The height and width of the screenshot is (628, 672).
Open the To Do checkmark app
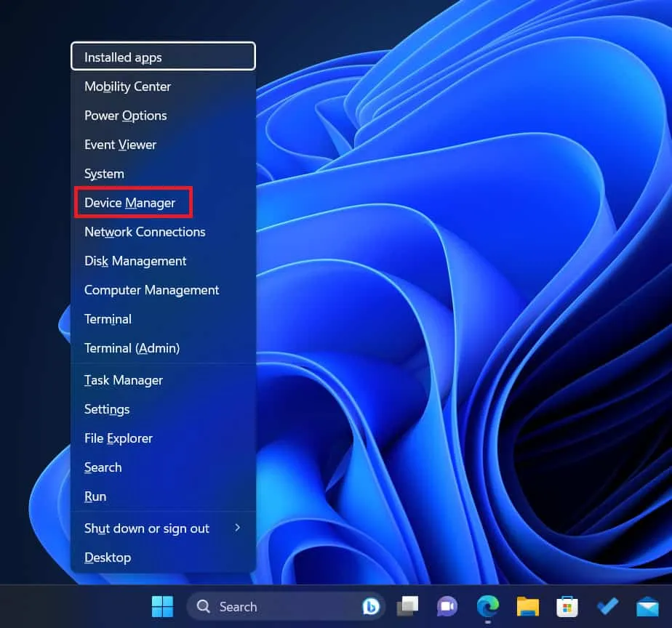tap(607, 607)
